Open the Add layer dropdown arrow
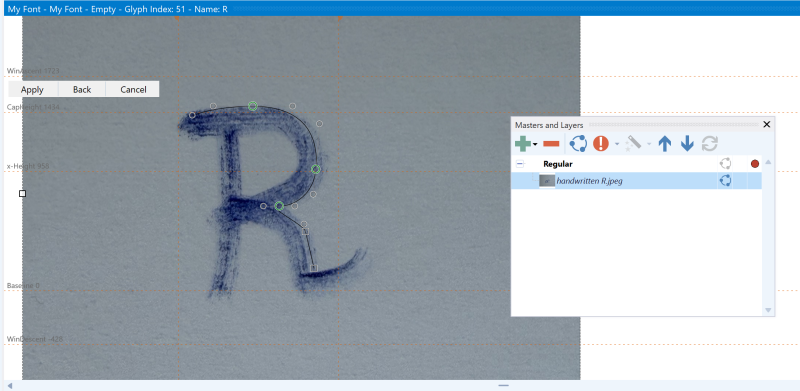Image resolution: width=800 pixels, height=391 pixels. (x=535, y=144)
